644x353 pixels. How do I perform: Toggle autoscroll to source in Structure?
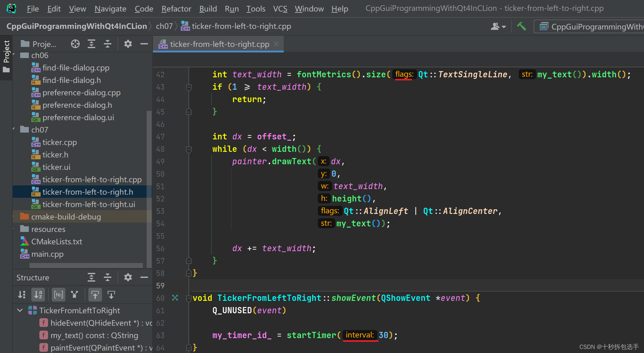click(x=95, y=295)
